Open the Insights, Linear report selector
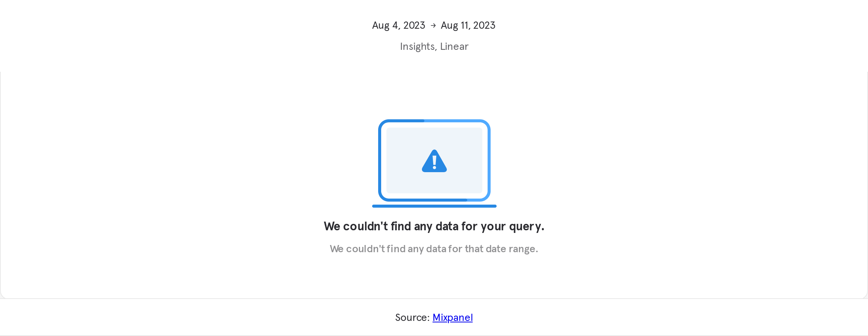This screenshot has height=336, width=868. (x=434, y=46)
